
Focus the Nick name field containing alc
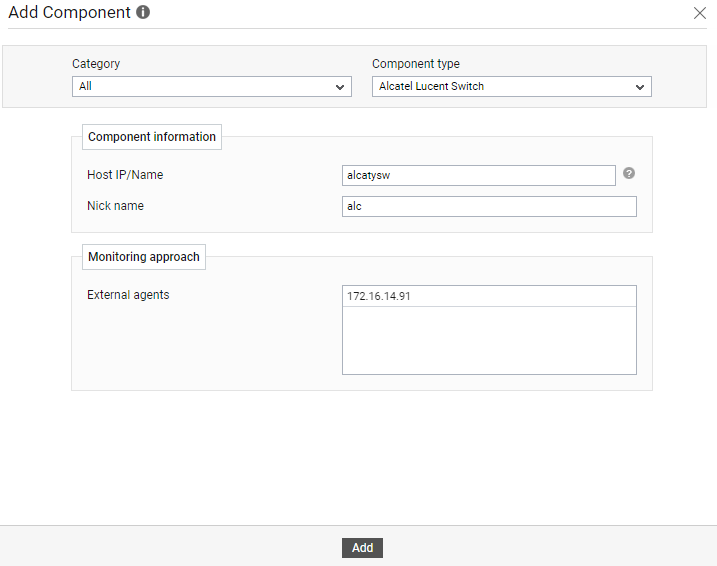point(489,207)
